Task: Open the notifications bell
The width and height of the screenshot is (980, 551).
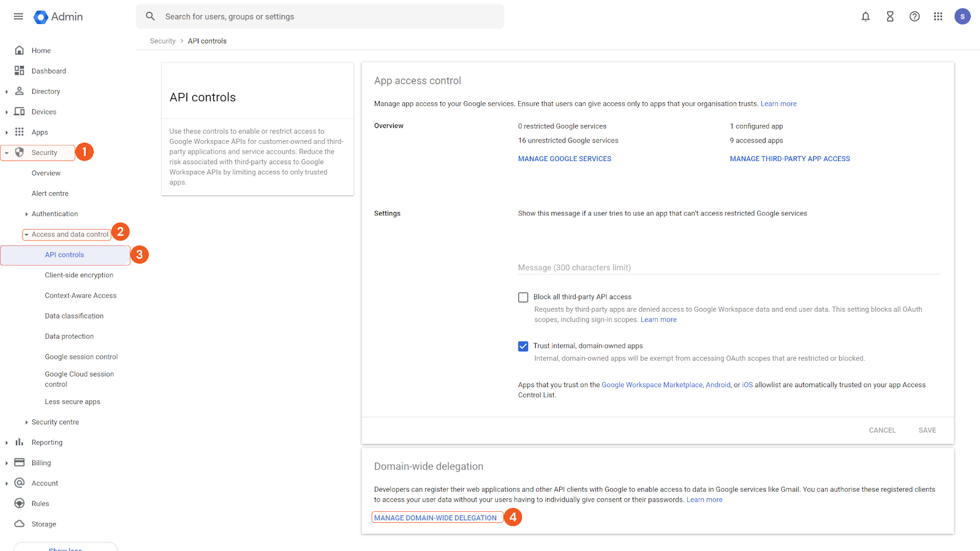Action: [865, 17]
